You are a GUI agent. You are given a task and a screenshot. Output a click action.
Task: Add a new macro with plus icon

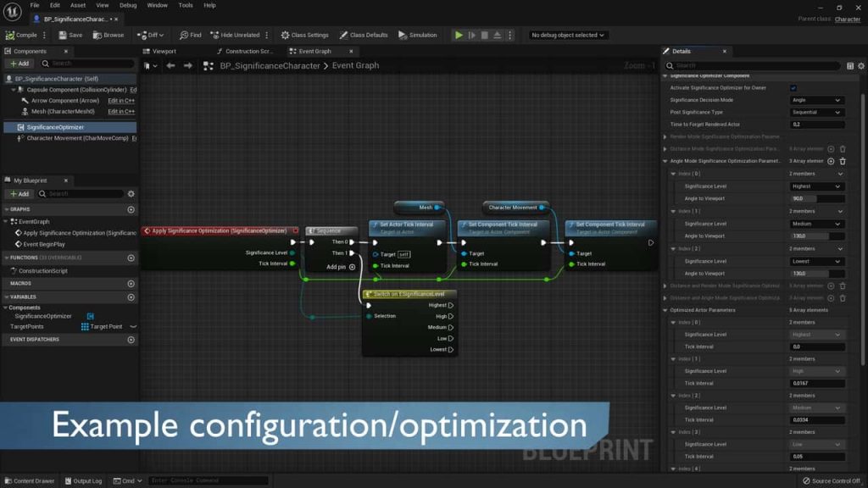coord(131,283)
